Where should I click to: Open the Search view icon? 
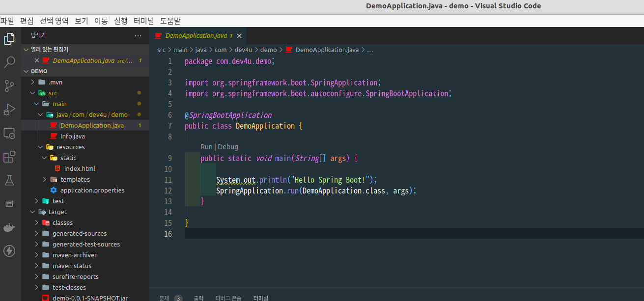coord(9,62)
